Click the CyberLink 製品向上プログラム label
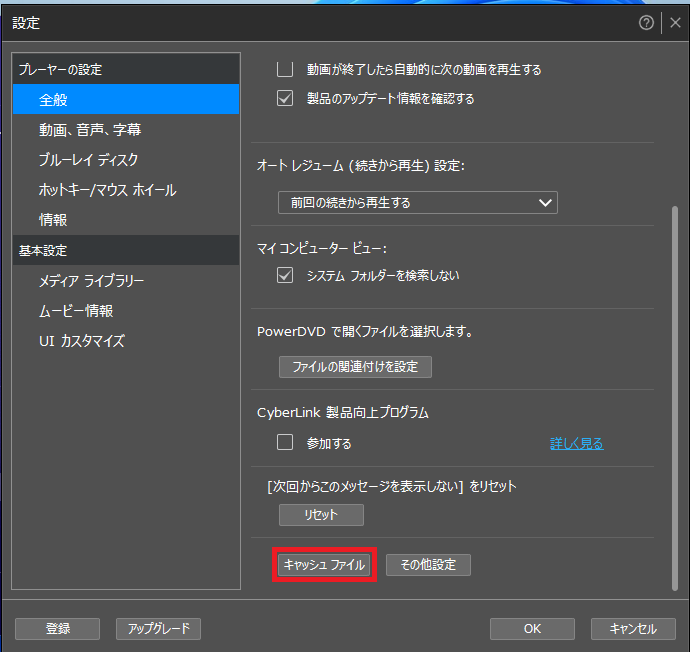 (x=342, y=412)
